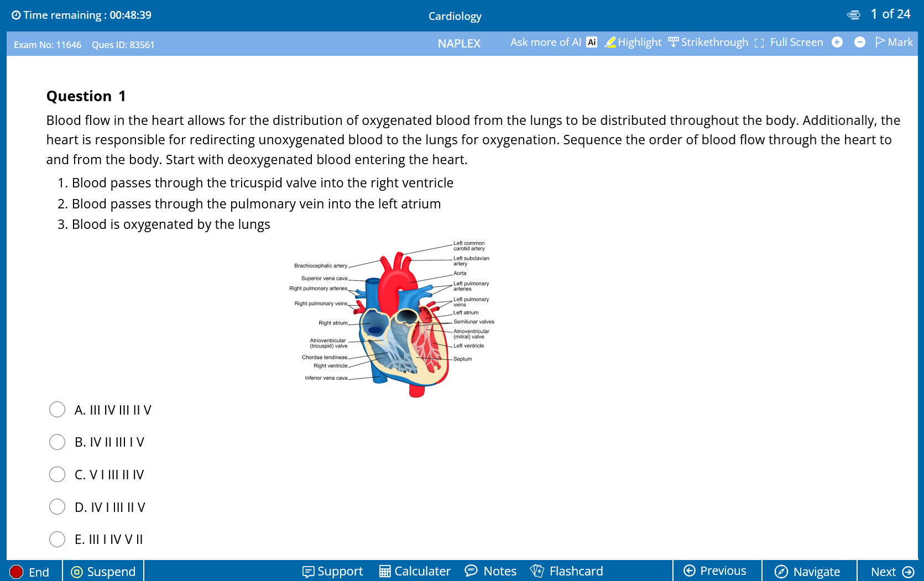Viewport: 924px width, 581px height.
Task: Go to the Next question
Action: [x=891, y=572]
